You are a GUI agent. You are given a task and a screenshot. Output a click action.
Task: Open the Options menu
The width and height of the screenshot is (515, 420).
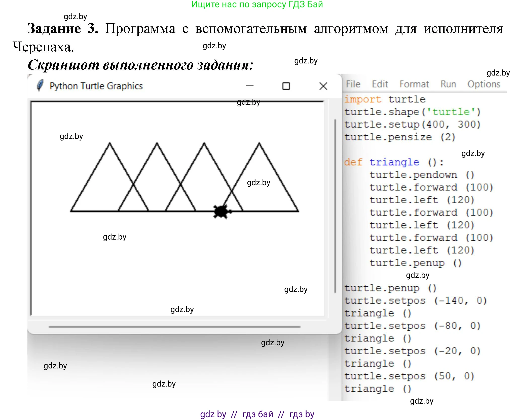[484, 84]
